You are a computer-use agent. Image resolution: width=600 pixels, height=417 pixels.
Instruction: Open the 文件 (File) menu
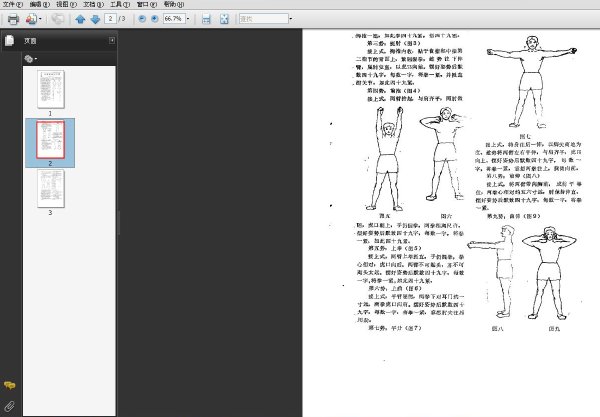click(13, 4)
